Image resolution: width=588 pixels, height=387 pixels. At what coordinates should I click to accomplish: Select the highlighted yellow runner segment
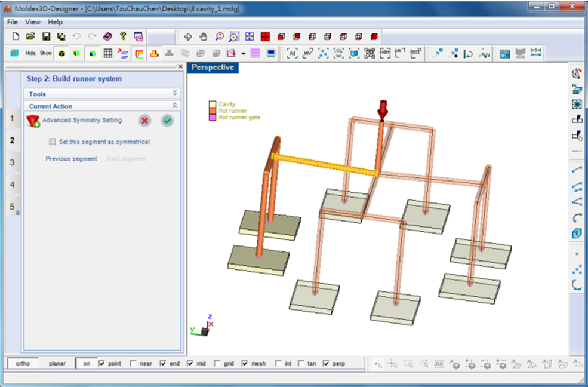325,164
